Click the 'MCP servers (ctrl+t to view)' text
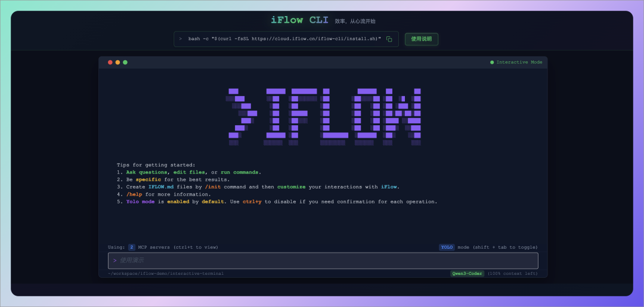Image resolution: width=644 pixels, height=307 pixels. (178, 247)
